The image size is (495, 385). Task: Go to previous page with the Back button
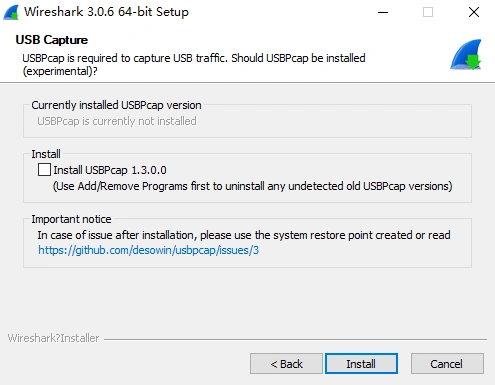pos(286,364)
